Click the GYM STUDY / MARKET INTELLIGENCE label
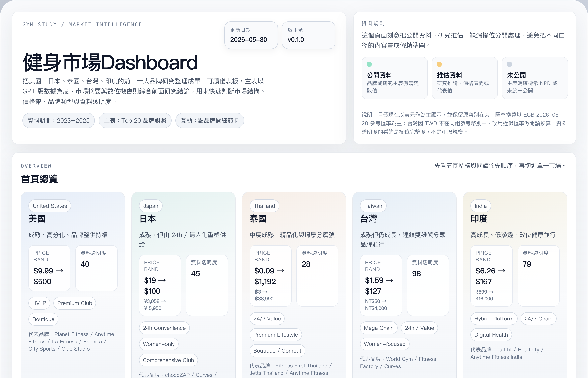Screen dimensions: 588x378 [82, 24]
